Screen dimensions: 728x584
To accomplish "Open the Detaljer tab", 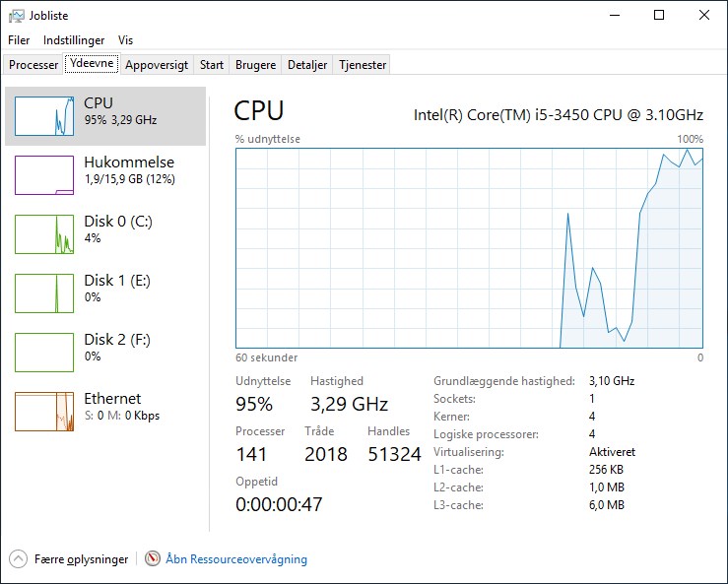I will tap(307, 65).
